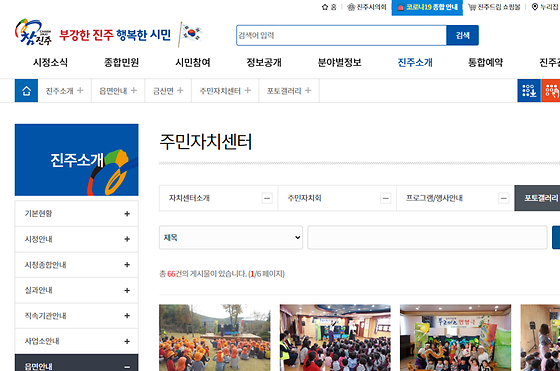Open 시정소식 main menu
This screenshot has height=371, width=560.
pyautogui.click(x=50, y=62)
